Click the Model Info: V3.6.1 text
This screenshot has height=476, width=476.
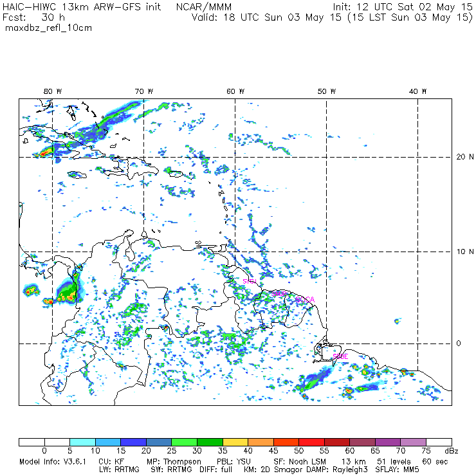[53, 462]
